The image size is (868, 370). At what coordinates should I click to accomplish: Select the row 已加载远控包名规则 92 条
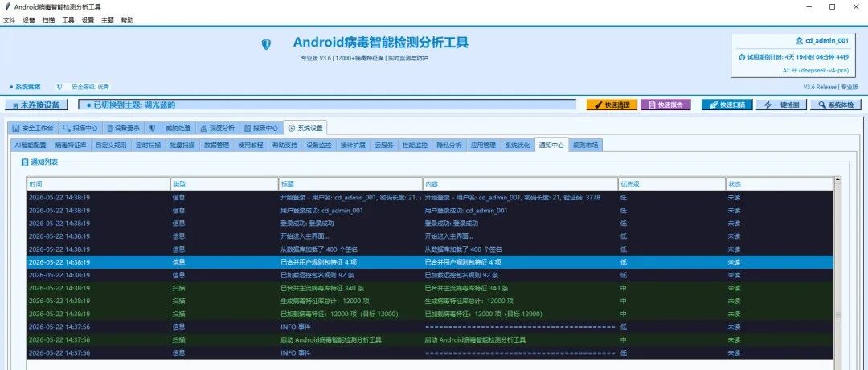click(x=429, y=275)
